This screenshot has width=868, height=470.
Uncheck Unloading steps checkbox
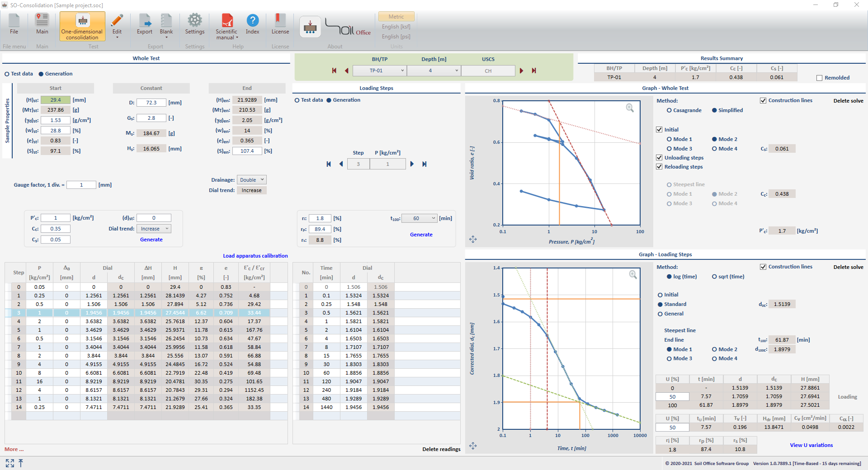659,158
